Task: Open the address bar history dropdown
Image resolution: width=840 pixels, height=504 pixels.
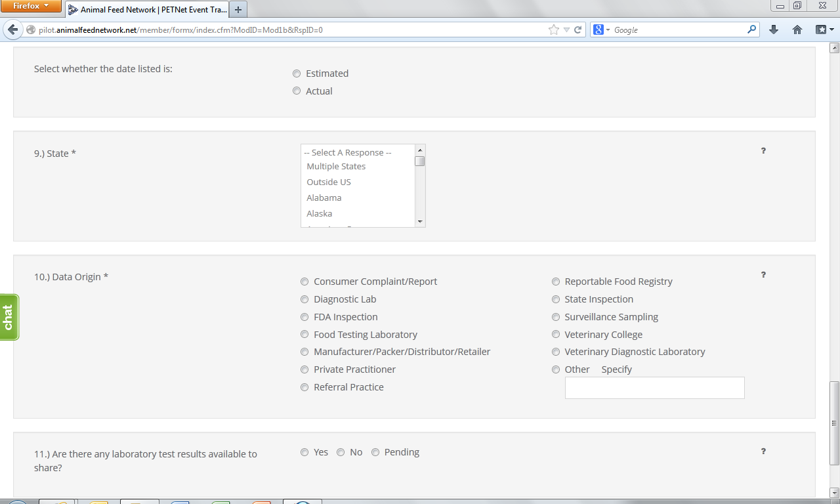Action: 567,30
